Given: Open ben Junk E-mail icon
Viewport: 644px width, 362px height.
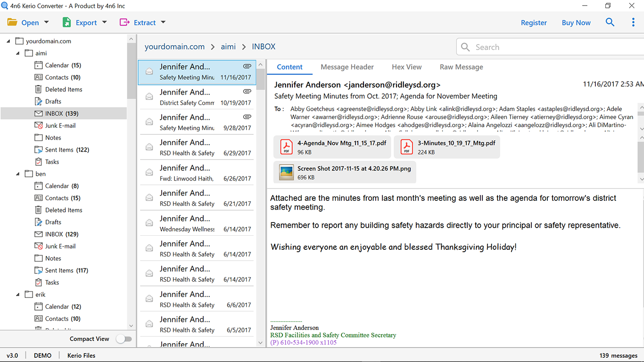Looking at the screenshot, I should tap(39, 246).
